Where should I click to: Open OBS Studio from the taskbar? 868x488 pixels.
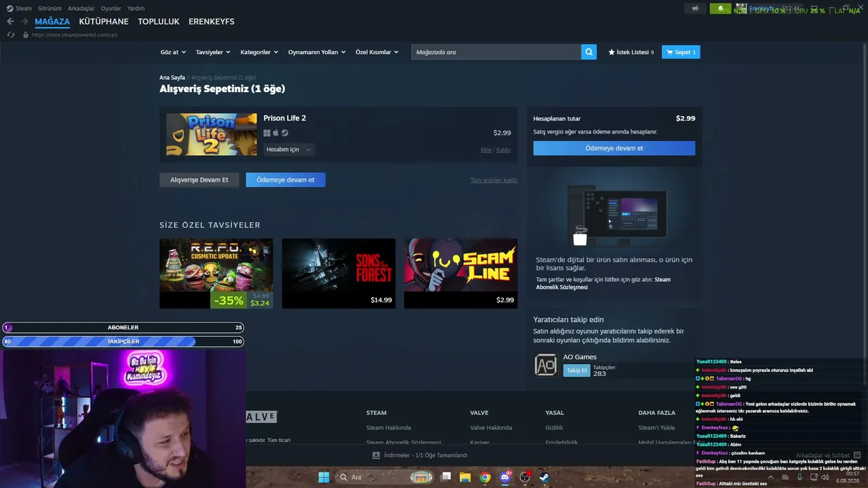click(x=524, y=477)
